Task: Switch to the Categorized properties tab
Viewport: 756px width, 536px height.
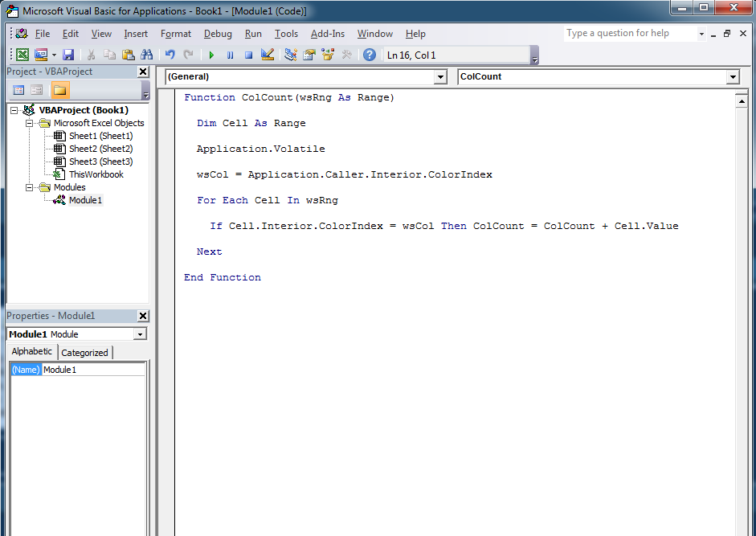Action: pos(85,353)
